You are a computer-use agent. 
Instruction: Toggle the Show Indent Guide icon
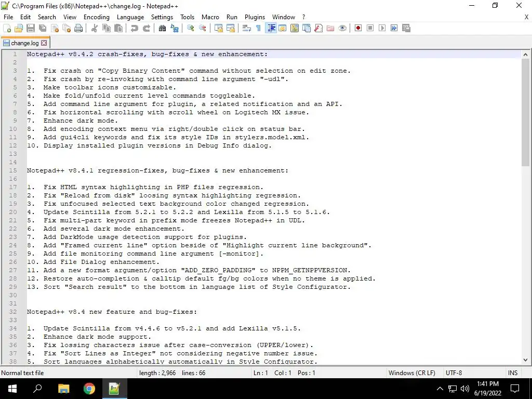271,28
